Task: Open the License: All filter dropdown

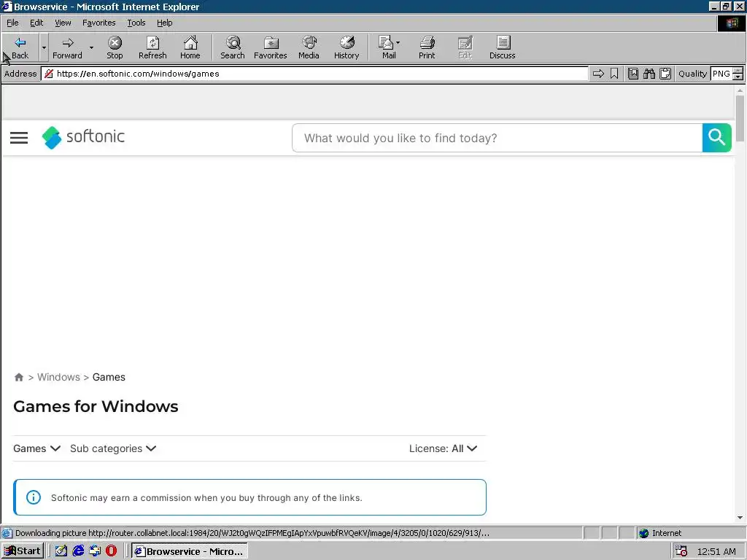Action: (443, 448)
